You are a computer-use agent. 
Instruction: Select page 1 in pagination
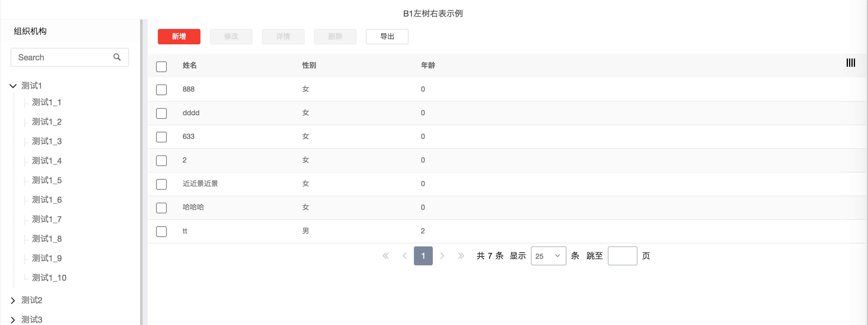coord(423,256)
